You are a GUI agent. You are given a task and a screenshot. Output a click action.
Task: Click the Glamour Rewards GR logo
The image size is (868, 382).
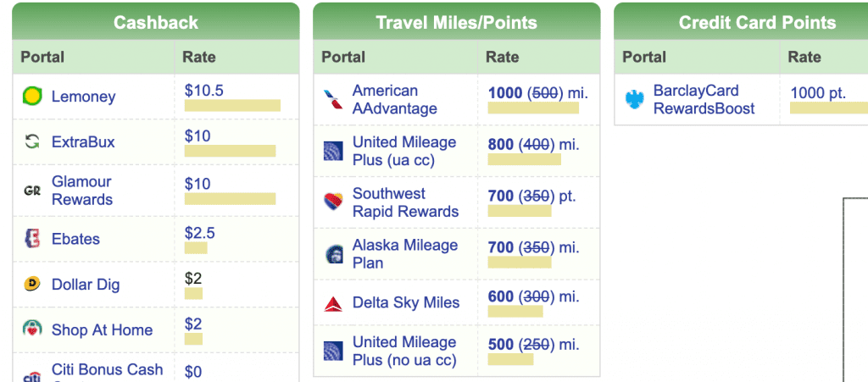[x=32, y=191]
